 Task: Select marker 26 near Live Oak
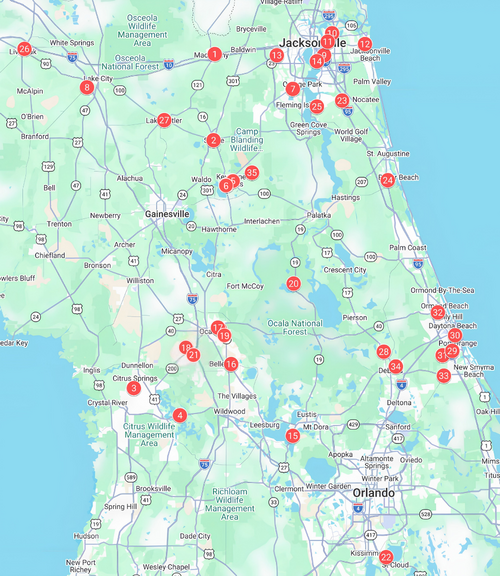[x=24, y=49]
